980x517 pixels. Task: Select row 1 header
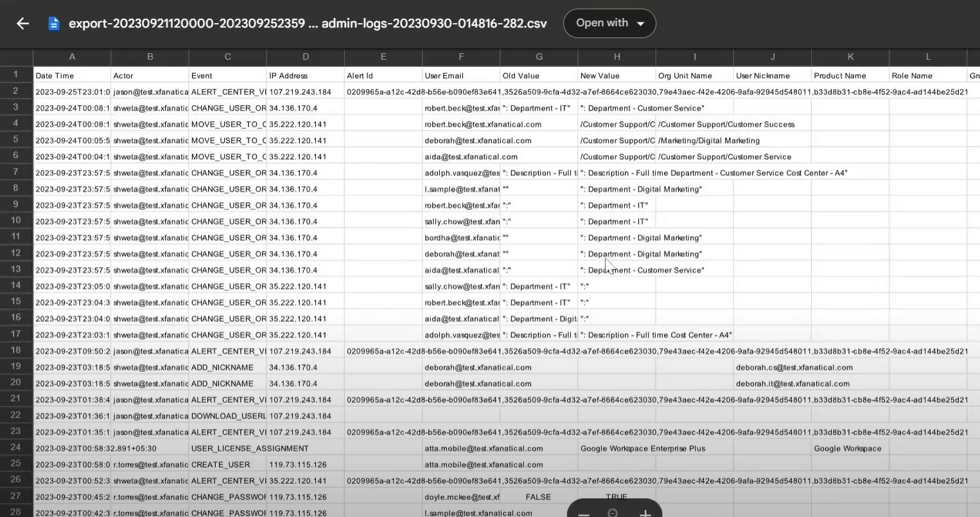coord(16,74)
